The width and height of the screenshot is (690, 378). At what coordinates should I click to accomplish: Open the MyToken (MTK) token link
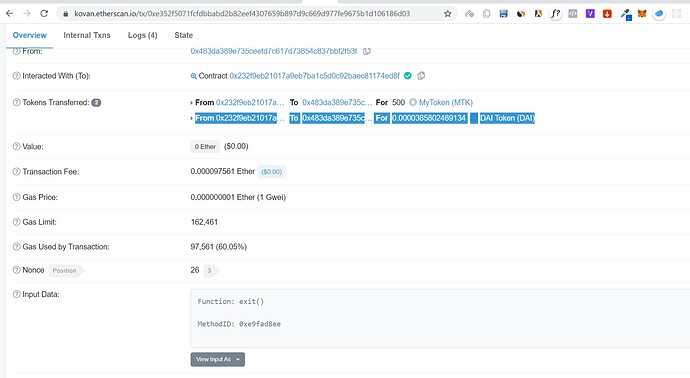click(446, 102)
